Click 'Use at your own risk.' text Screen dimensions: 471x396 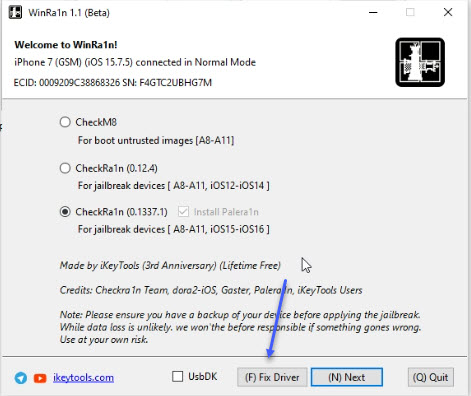[104, 340]
